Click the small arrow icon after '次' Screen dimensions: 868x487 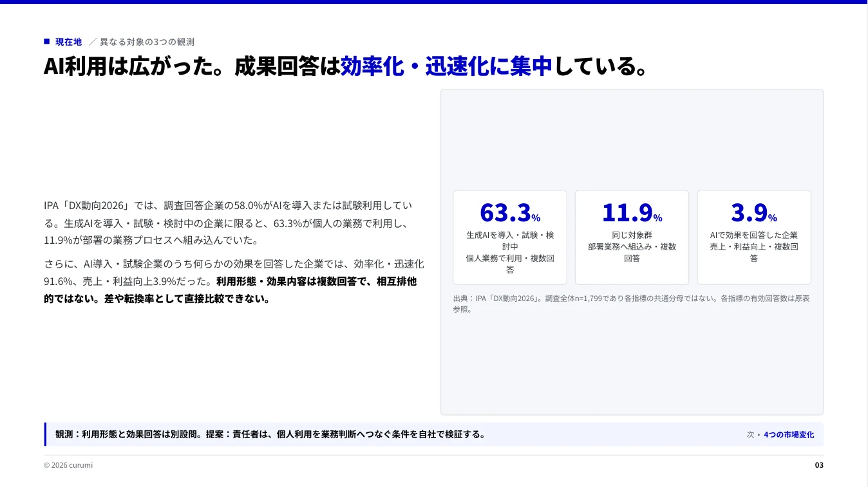pyautogui.click(x=759, y=435)
